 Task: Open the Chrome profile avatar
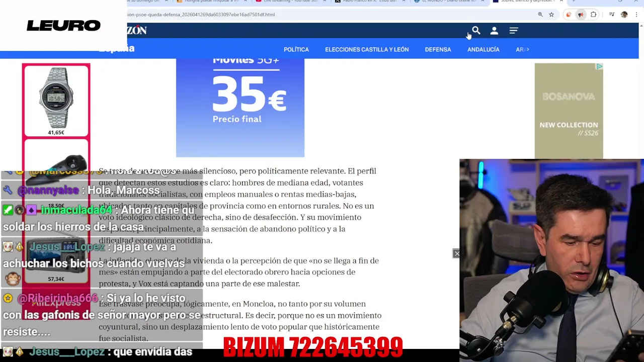pyautogui.click(x=624, y=15)
